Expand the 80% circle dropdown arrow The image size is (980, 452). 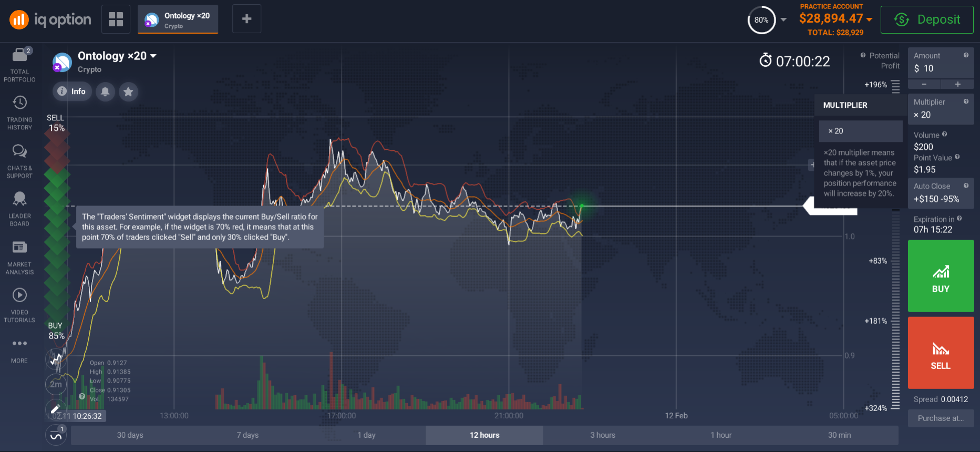[x=783, y=20]
